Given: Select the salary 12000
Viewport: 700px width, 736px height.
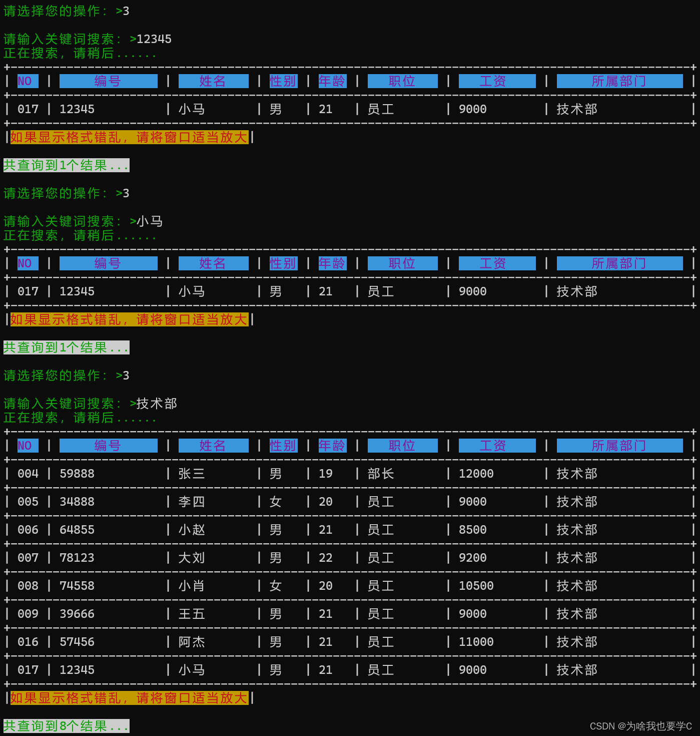Looking at the screenshot, I should click(476, 474).
